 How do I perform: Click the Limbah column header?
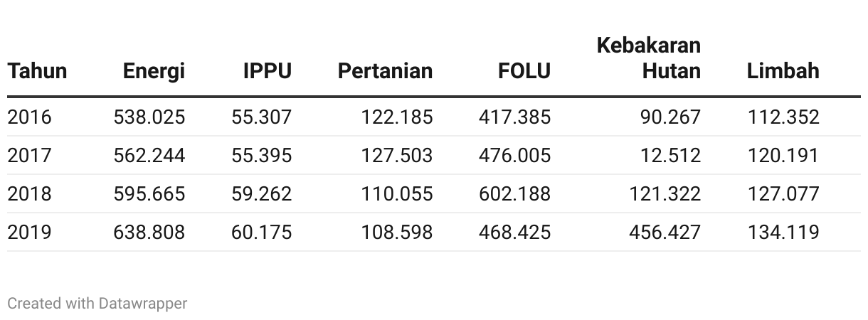(783, 71)
